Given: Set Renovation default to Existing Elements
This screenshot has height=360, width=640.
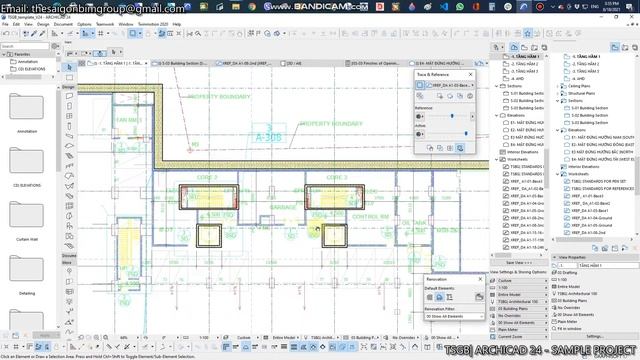Looking at the screenshot, I should click(429, 297).
